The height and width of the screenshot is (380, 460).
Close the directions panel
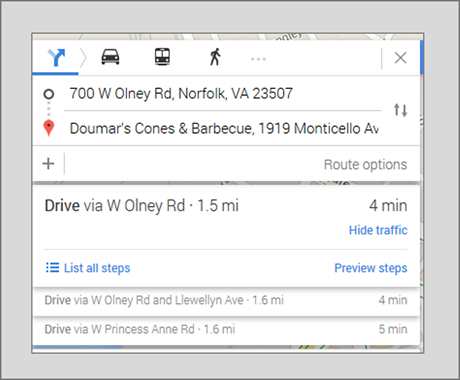click(x=400, y=58)
